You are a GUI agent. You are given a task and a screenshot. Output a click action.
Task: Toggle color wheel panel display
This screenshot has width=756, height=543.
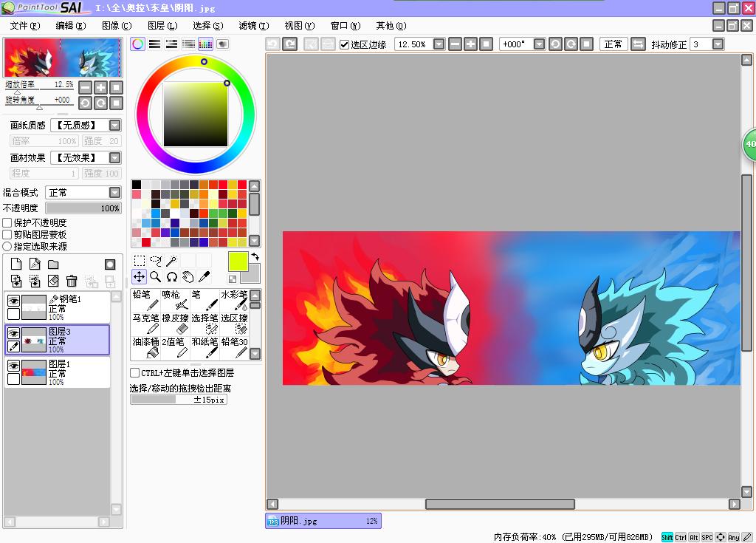138,44
